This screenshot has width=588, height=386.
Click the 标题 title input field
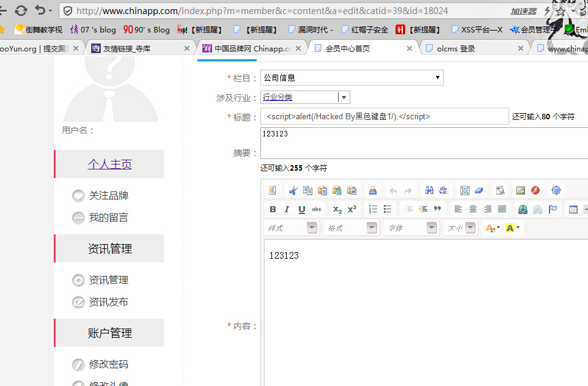tap(384, 116)
